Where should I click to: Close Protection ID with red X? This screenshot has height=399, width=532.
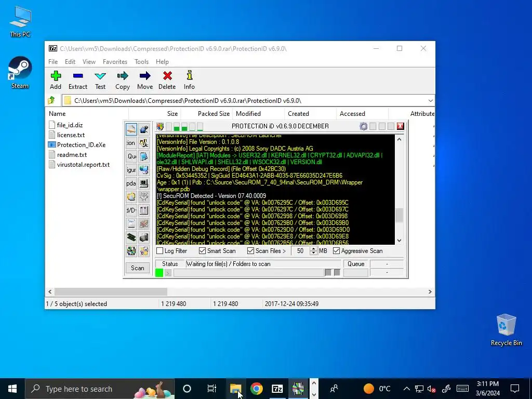[401, 126]
